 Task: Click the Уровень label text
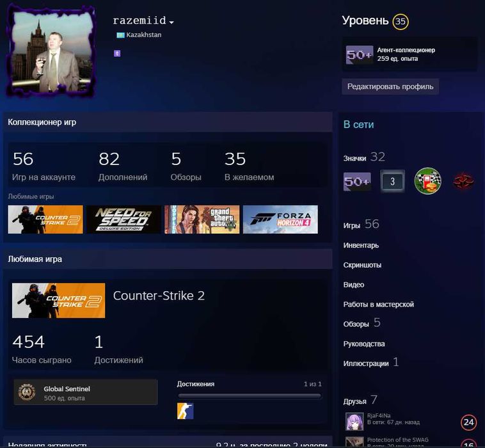tap(365, 20)
